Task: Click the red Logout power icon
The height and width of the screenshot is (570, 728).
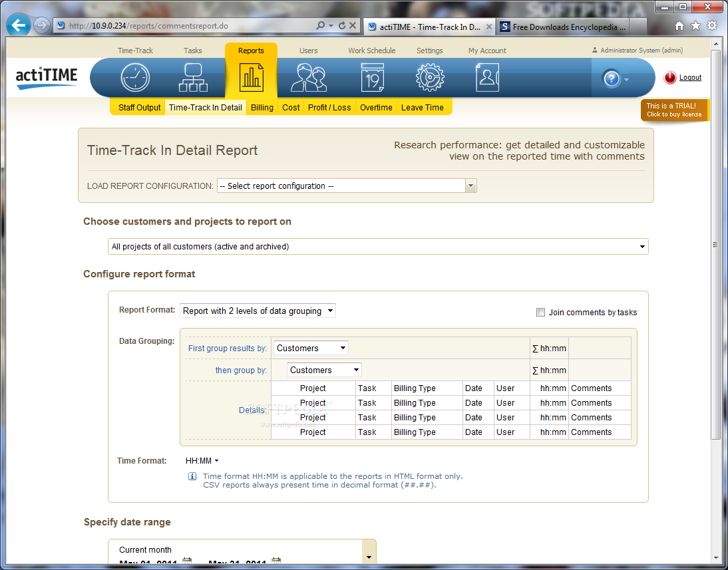Action: coord(669,78)
